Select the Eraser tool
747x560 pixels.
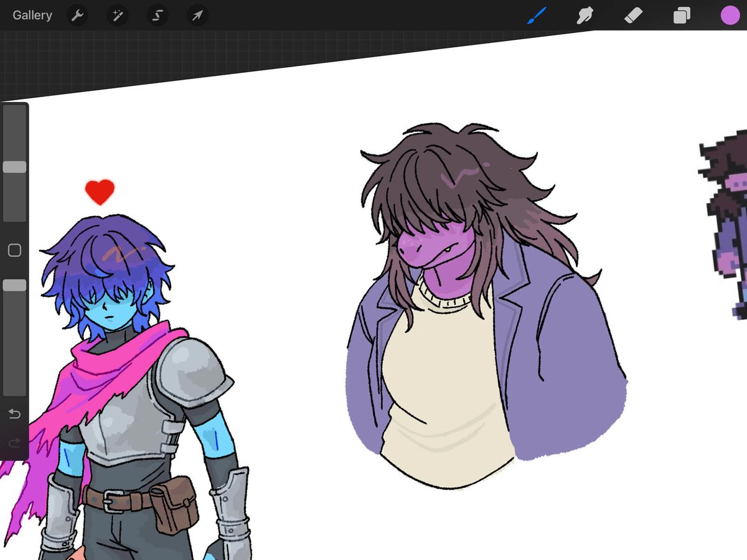(x=633, y=15)
